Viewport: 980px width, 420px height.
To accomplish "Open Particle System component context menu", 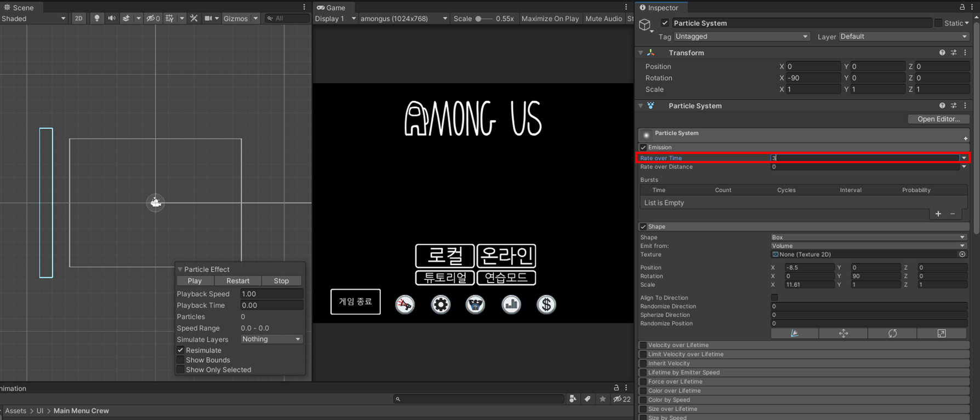I will [965, 106].
